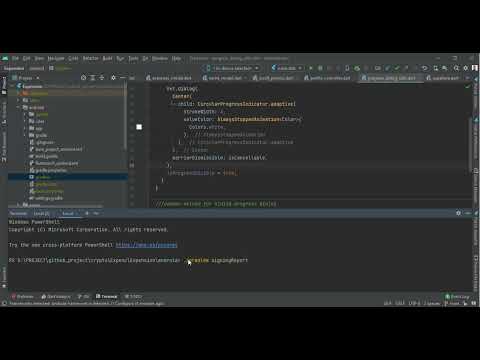Open Project panel gear options

pyautogui.click(x=113, y=78)
